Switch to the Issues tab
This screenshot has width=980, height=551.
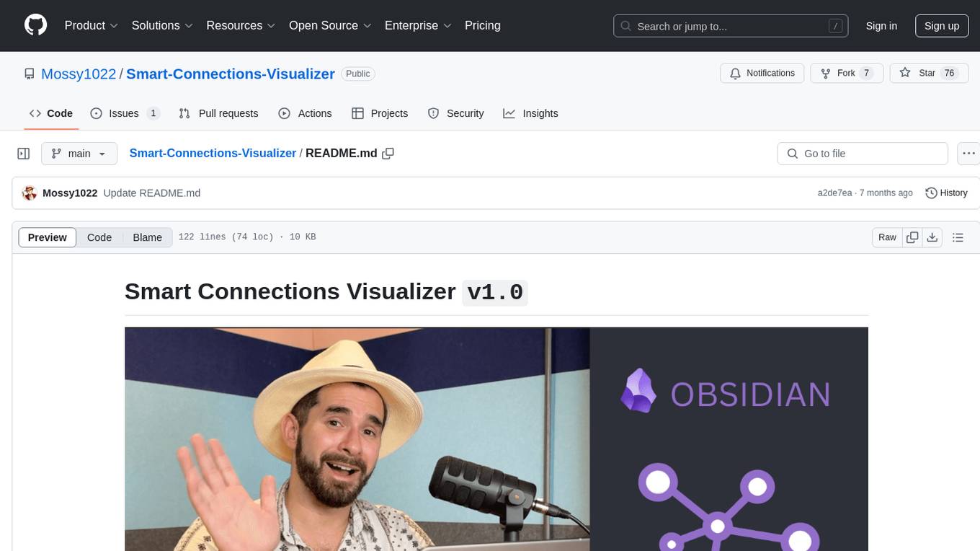125,113
